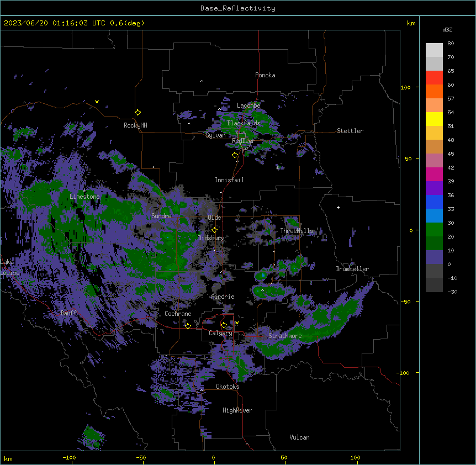This screenshot has width=476, height=465.
Task: Click the HighRiver town label
Action: pyautogui.click(x=237, y=410)
